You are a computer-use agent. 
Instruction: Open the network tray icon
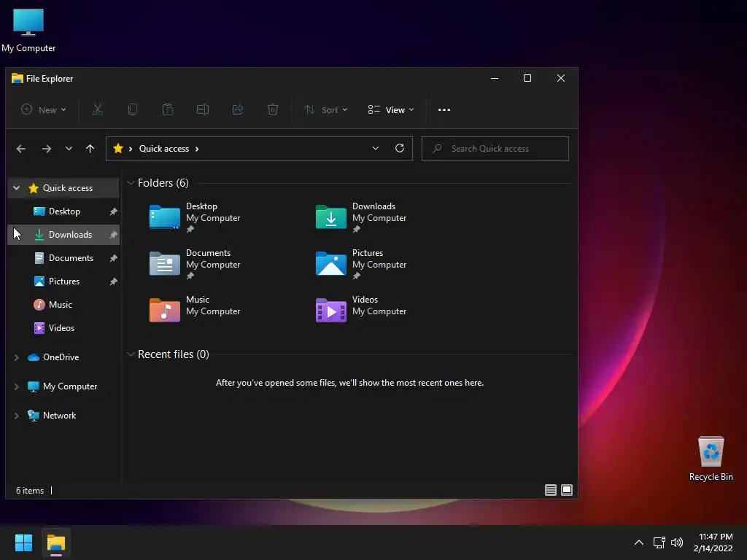(659, 542)
